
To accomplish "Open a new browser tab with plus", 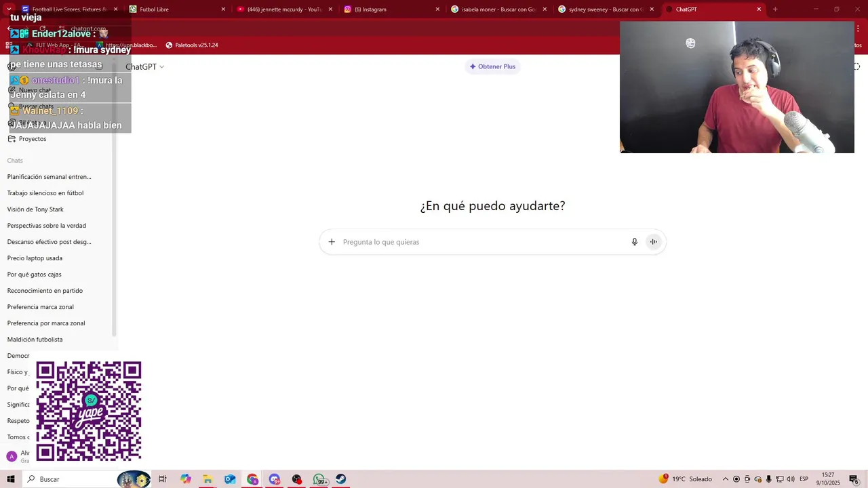I will coord(775,9).
